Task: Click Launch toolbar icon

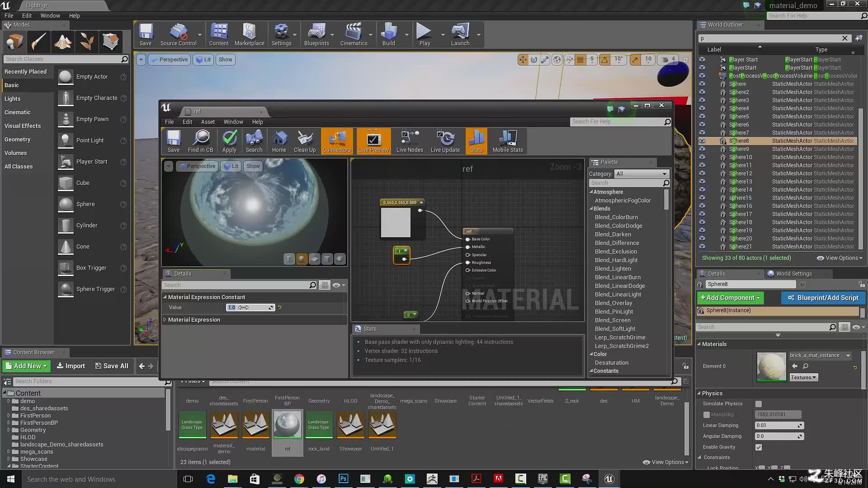Action: pos(460,35)
